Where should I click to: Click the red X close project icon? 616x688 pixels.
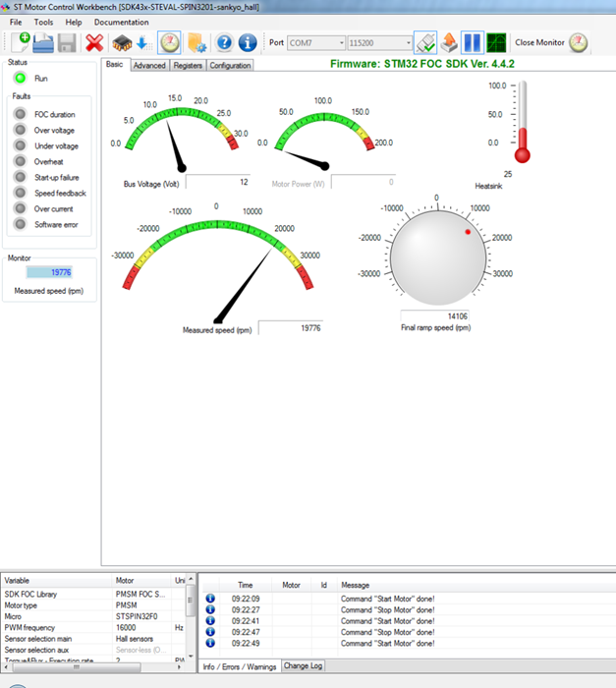pos(94,43)
